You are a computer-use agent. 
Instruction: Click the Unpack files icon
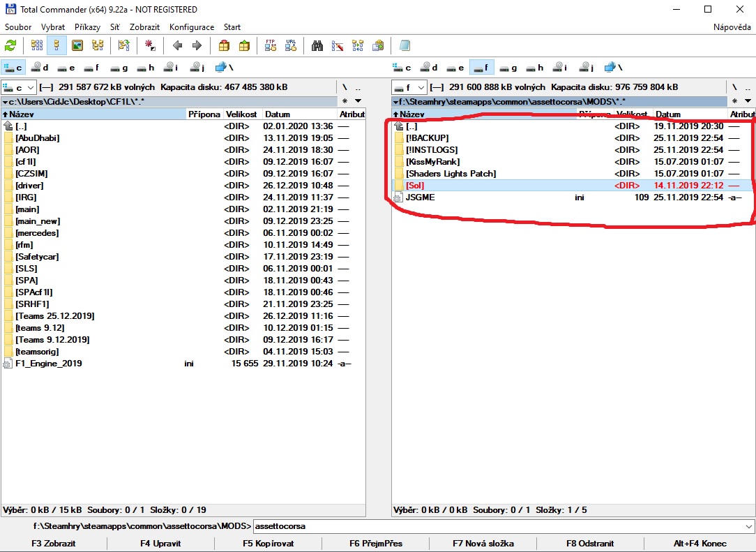tap(245, 46)
